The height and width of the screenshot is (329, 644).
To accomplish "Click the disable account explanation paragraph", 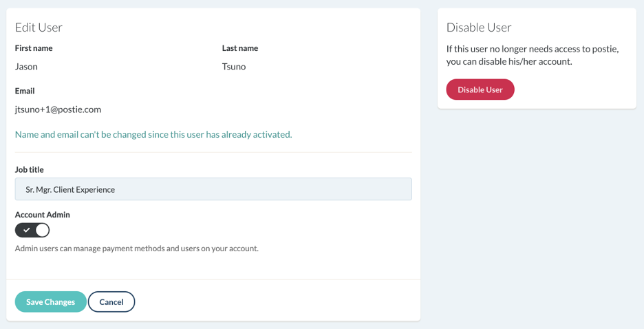I will pos(533,55).
